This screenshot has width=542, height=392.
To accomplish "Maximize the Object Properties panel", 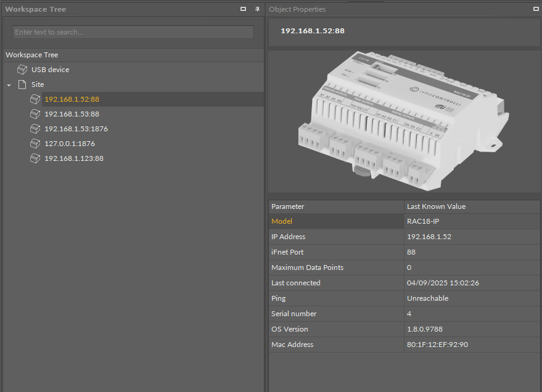I will click(535, 9).
